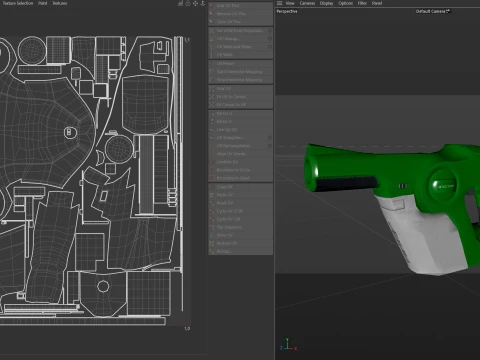Open the viewport Cameras menu
The image size is (480, 360).
307,3
